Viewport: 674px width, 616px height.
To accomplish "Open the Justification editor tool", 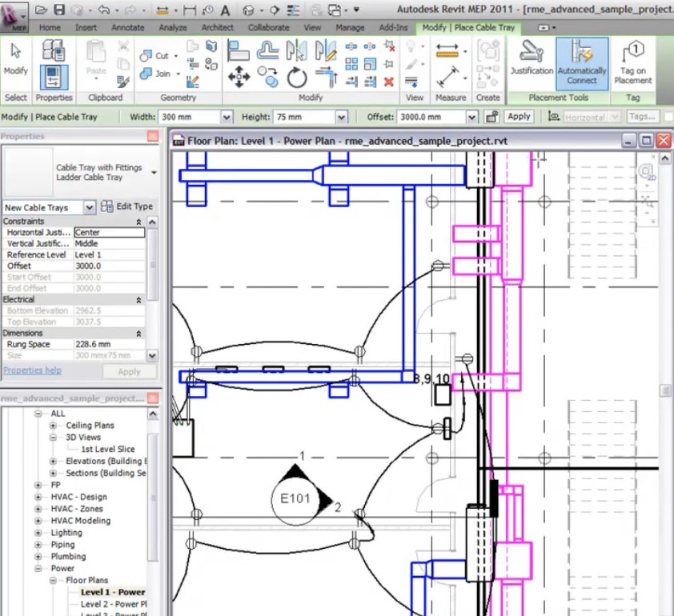I will click(532, 58).
